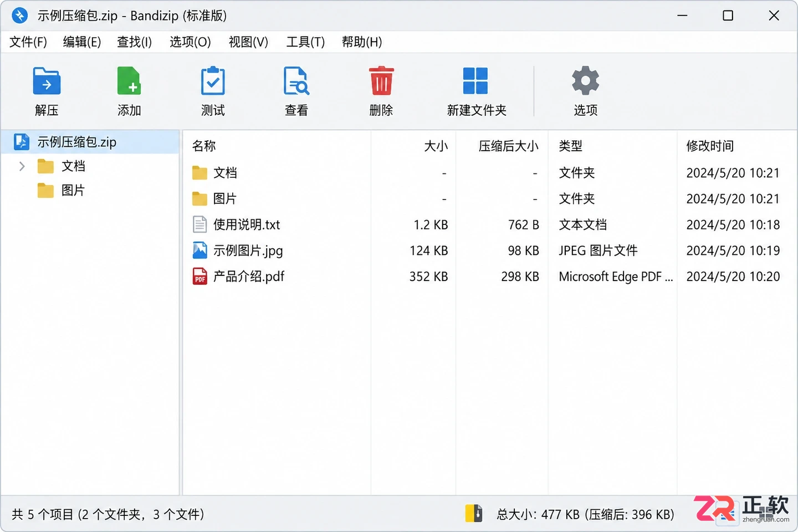Sort by the 修改时间 column header

point(710,146)
